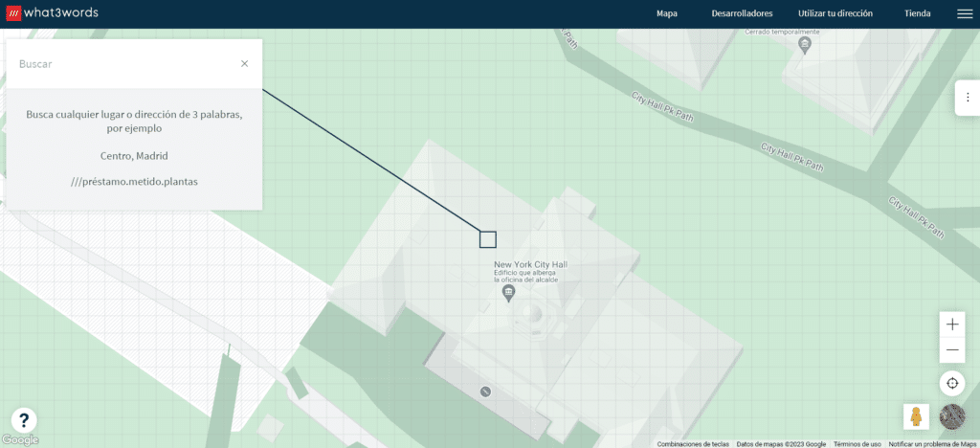Open the three-dot options panel
Image resolution: width=980 pixels, height=448 pixels.
click(x=968, y=98)
